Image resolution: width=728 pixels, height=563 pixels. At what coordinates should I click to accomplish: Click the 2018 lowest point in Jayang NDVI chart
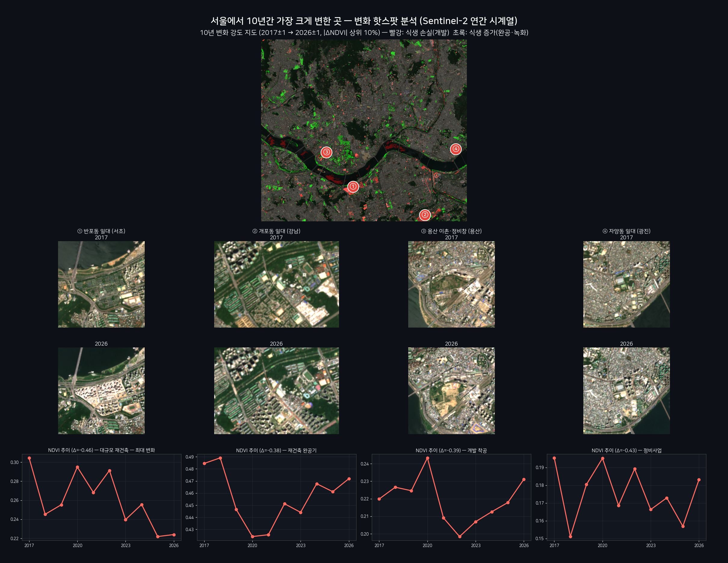[570, 537]
